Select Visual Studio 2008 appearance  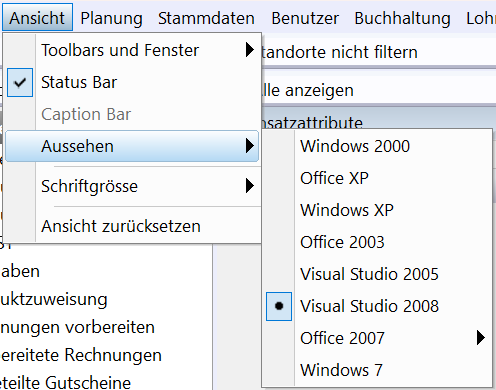click(x=377, y=306)
